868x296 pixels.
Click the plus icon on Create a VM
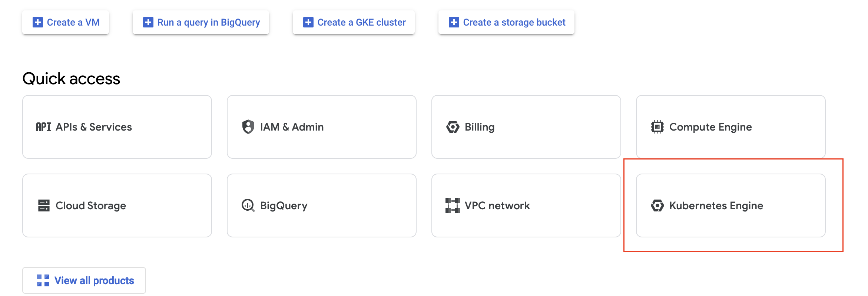click(38, 22)
